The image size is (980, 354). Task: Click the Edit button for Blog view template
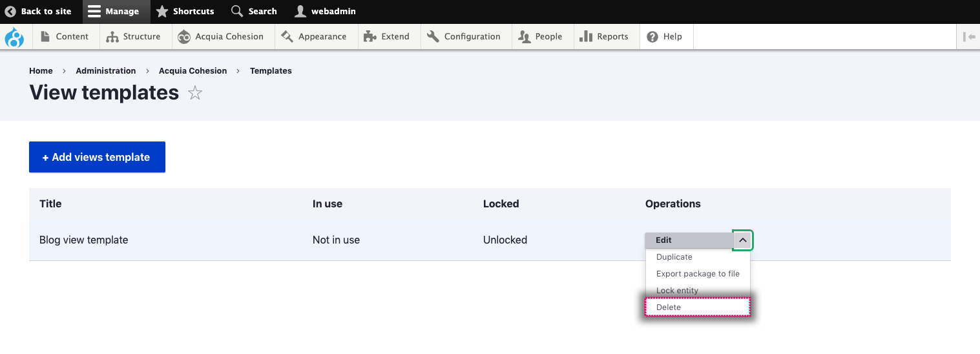pos(689,240)
